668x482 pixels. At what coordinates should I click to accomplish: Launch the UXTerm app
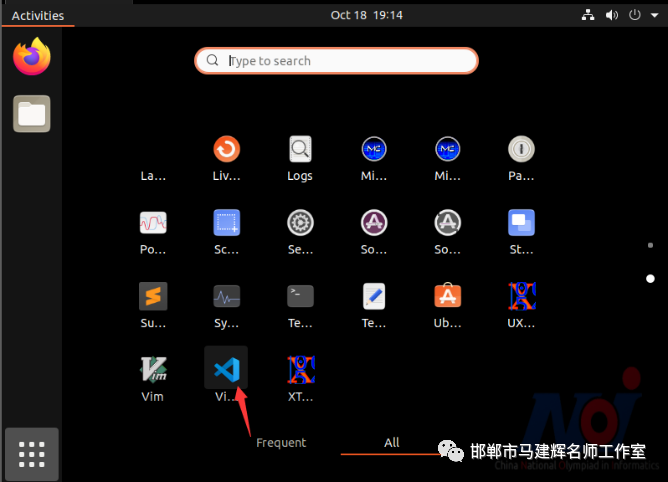click(521, 296)
